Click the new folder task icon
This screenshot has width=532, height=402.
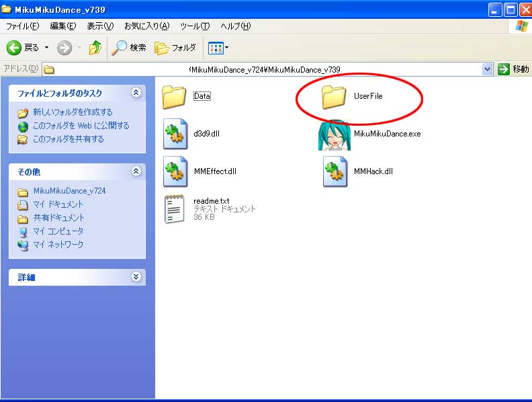pos(23,113)
